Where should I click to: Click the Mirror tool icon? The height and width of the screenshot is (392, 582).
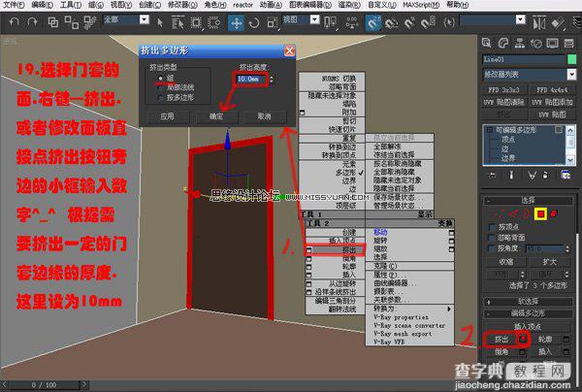tap(538, 23)
